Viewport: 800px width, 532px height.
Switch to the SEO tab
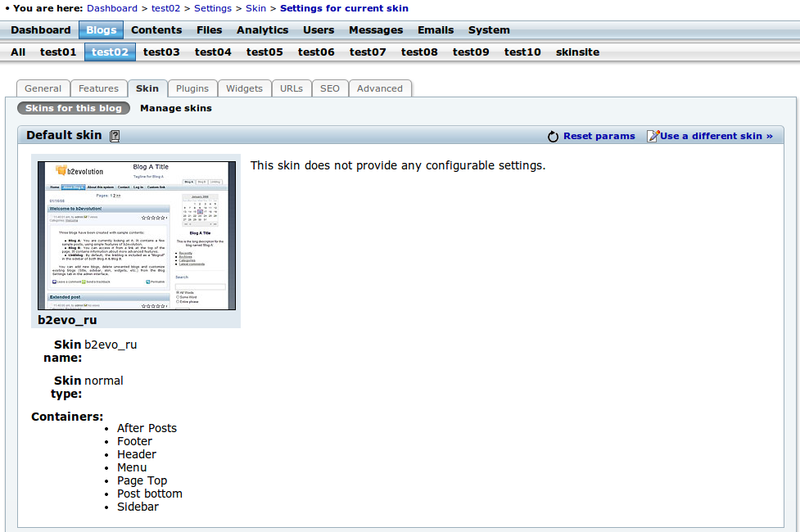(x=330, y=88)
